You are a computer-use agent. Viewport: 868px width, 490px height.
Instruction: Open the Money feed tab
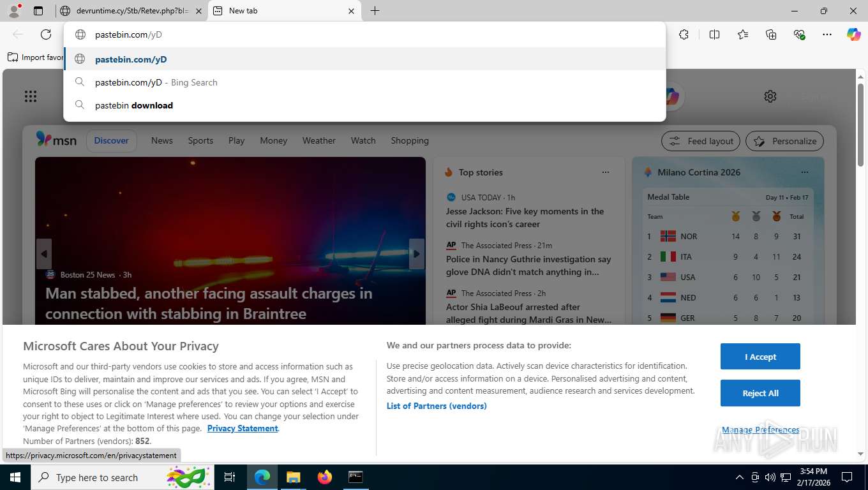(274, 140)
